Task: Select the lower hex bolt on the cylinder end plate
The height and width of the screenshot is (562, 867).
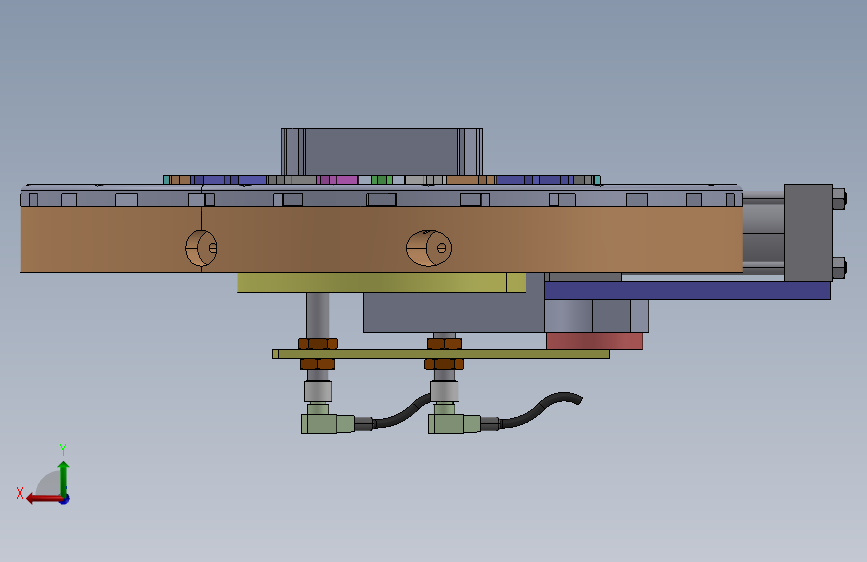Action: (x=839, y=268)
